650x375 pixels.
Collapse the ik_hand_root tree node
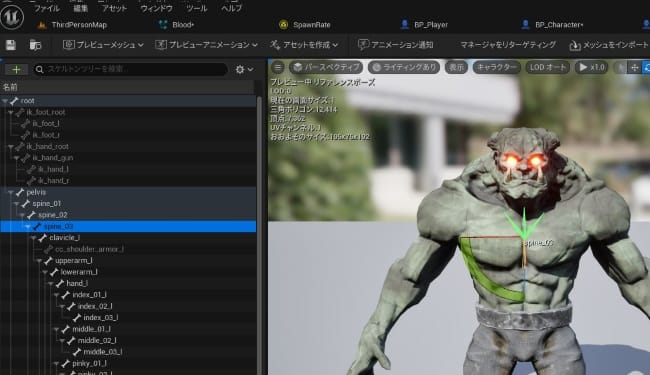click(x=11, y=147)
